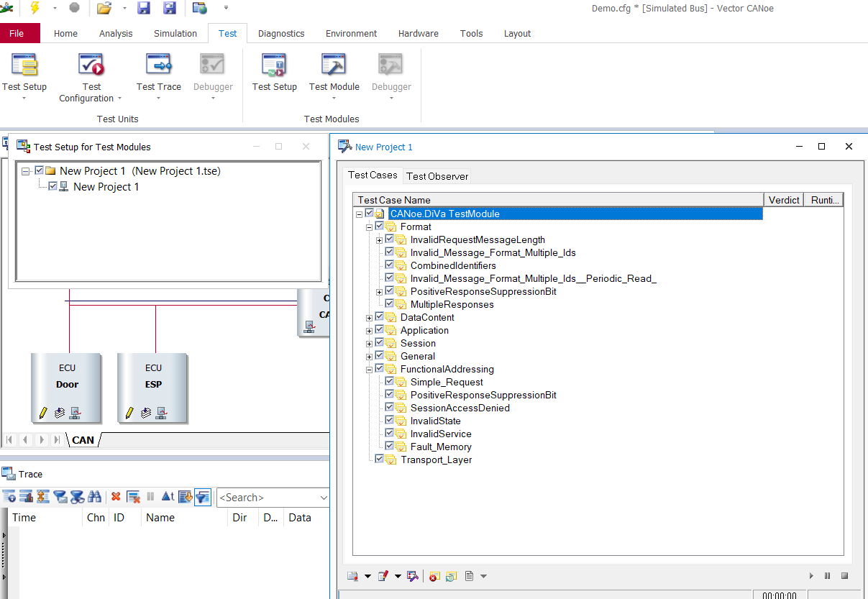Click the network node icon on the ESP ECU
The image size is (868, 599).
[161, 413]
